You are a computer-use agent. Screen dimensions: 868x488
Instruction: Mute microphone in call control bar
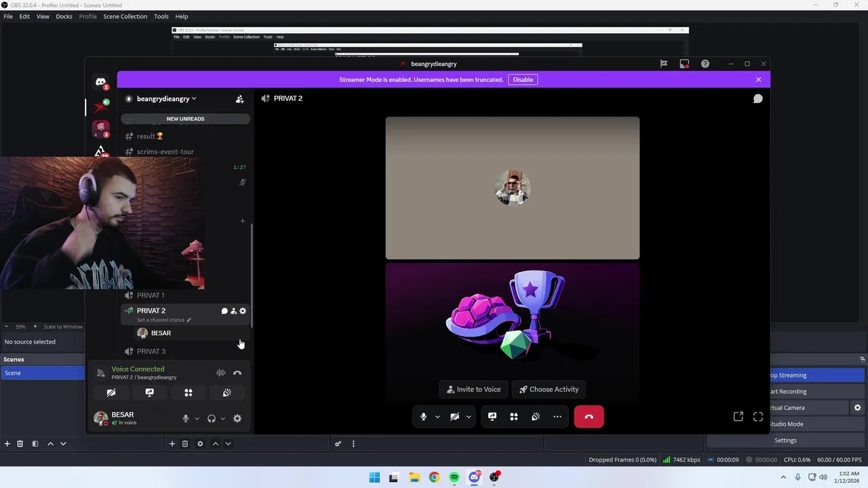pos(424,416)
